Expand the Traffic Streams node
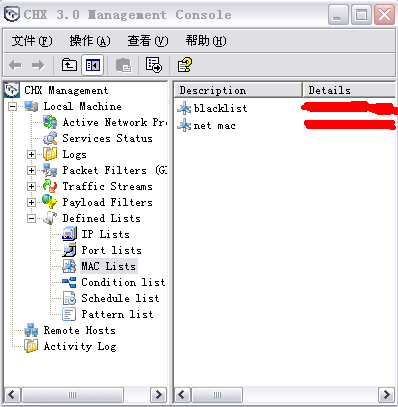398x407 pixels. (x=31, y=186)
